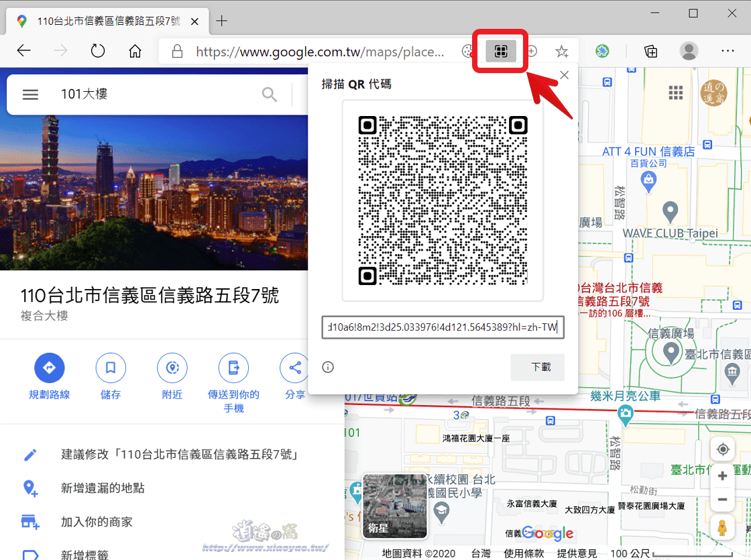Click the Maps search magnifier icon
This screenshot has width=751, height=560.
[x=270, y=95]
